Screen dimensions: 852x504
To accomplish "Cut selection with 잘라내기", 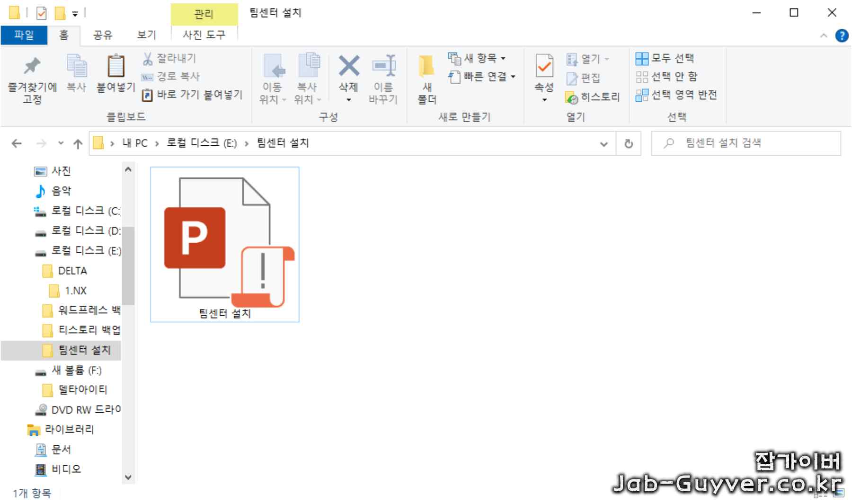I will click(x=169, y=58).
